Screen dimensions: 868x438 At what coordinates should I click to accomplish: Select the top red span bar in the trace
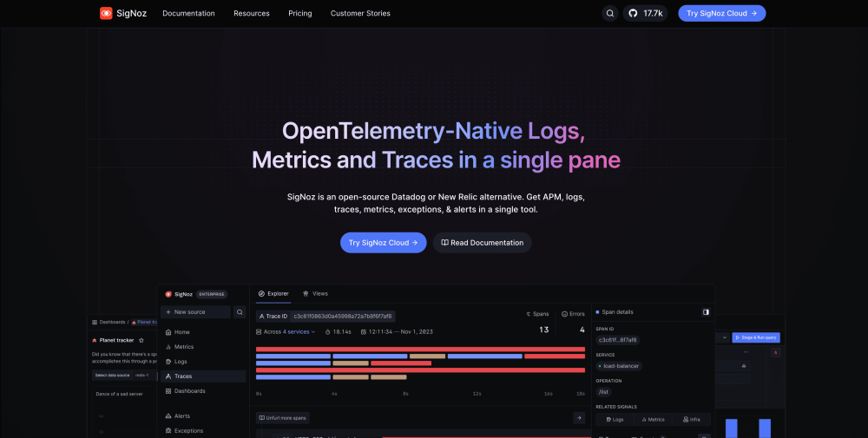pos(420,349)
